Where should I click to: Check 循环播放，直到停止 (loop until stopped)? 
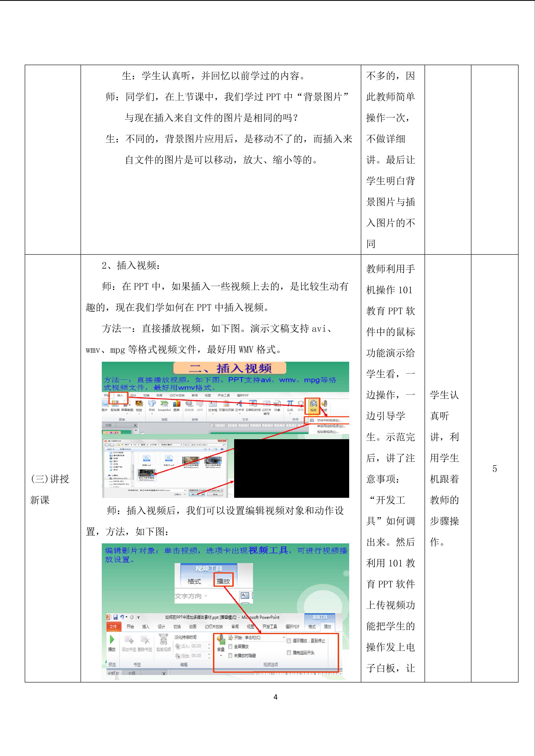tap(289, 641)
